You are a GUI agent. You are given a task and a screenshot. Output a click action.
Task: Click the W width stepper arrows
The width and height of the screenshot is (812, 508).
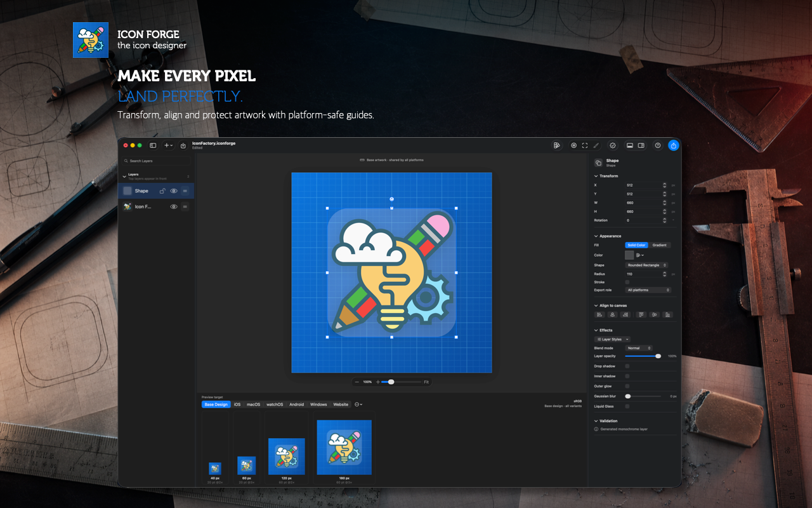(664, 203)
